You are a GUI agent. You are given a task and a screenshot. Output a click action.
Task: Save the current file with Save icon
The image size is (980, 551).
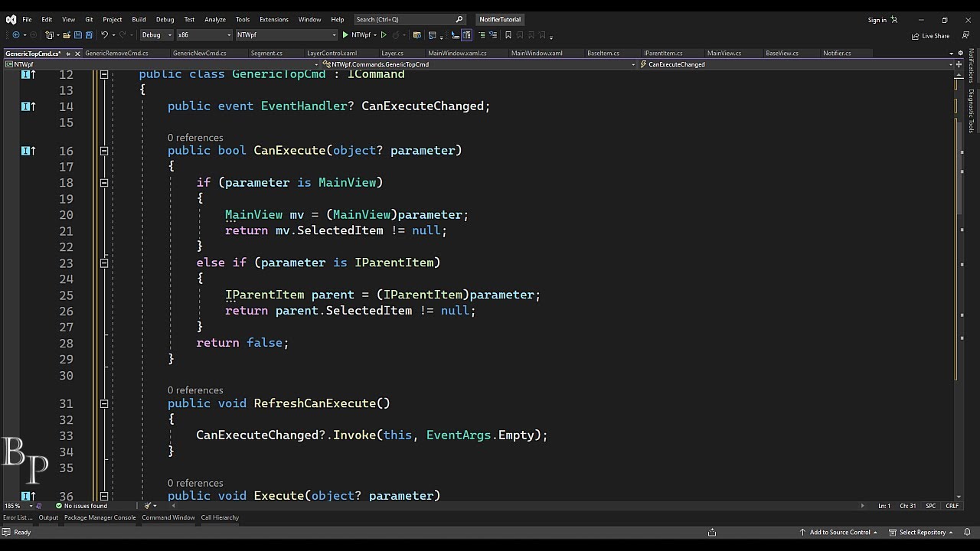(x=78, y=34)
